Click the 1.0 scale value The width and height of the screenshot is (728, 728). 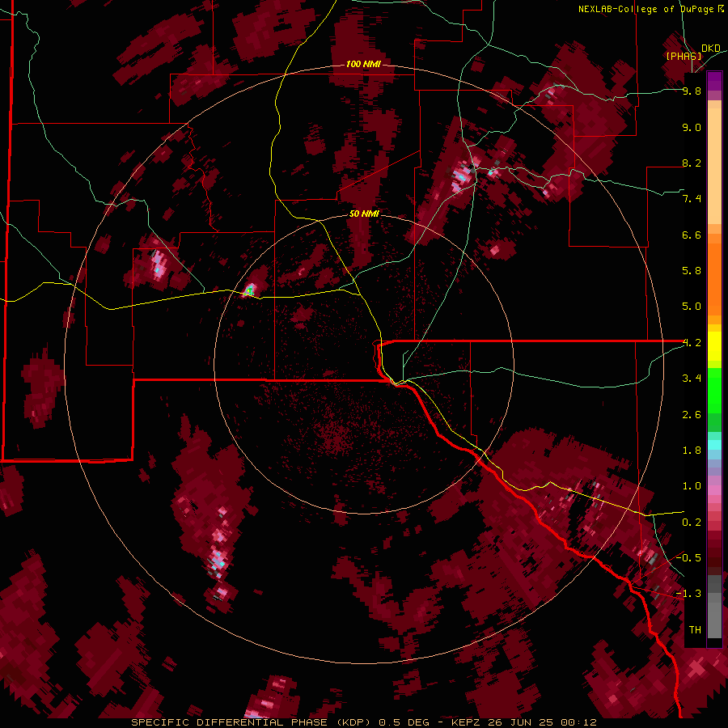point(692,486)
